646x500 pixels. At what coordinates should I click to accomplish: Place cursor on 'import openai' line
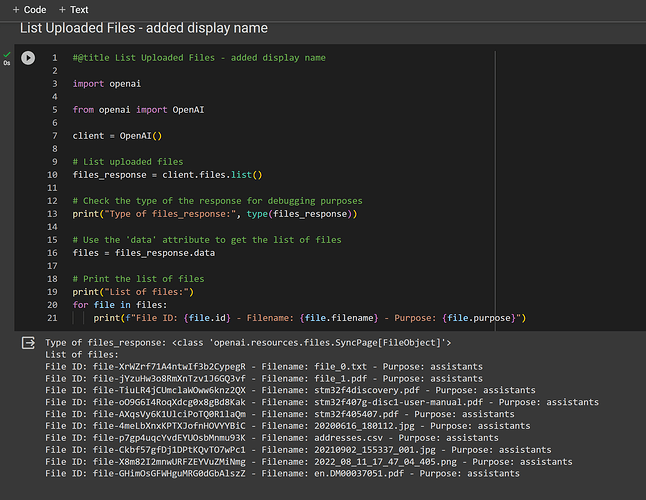pyautogui.click(x=107, y=84)
